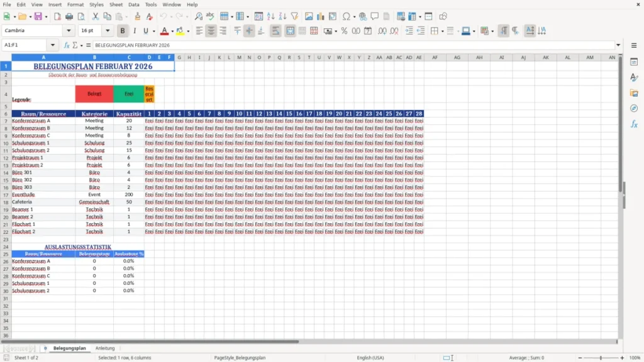The height and width of the screenshot is (362, 644).
Task: Sort descending with the Z-A icon
Action: pos(282,16)
